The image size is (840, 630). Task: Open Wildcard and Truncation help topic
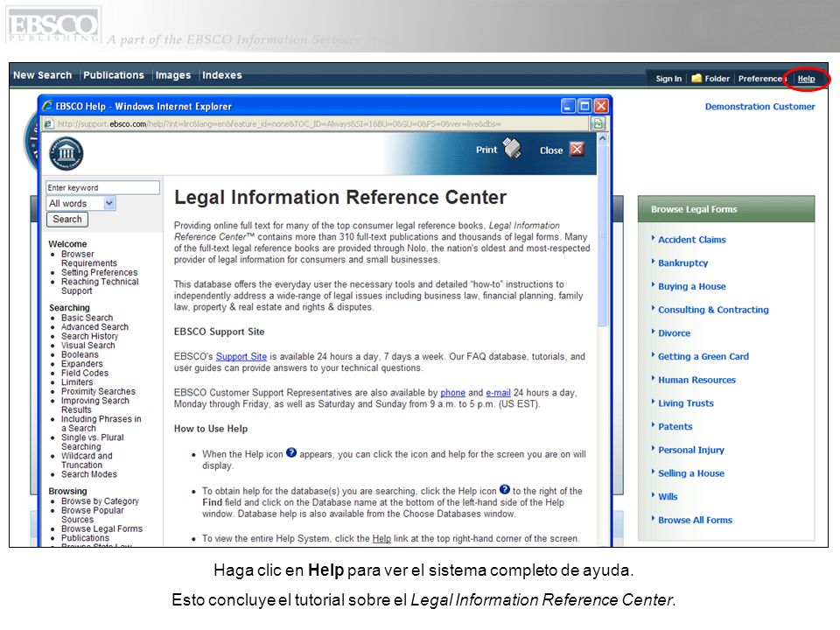pyautogui.click(x=87, y=460)
